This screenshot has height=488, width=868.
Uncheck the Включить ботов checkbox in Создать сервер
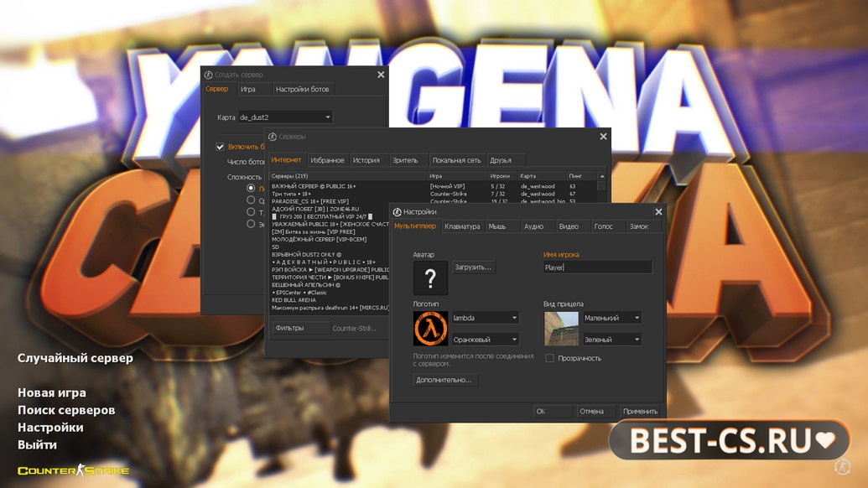point(220,147)
